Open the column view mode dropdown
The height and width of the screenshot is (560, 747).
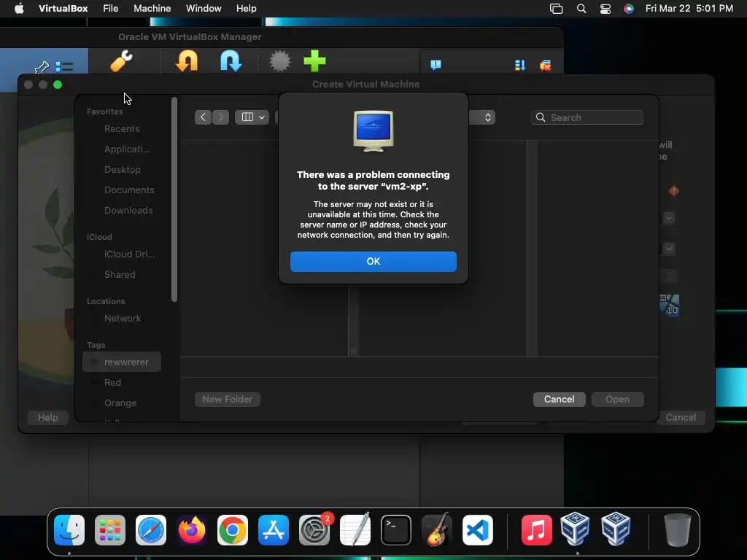pos(252,117)
